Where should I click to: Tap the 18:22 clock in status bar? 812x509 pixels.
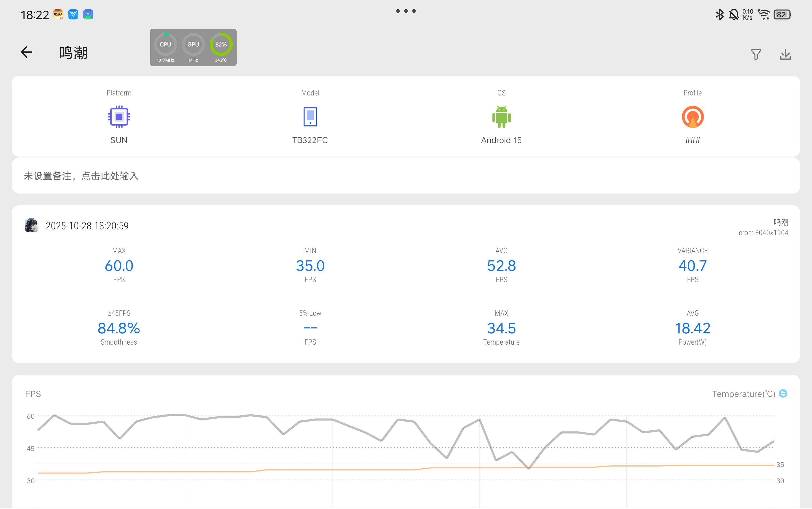click(x=35, y=15)
